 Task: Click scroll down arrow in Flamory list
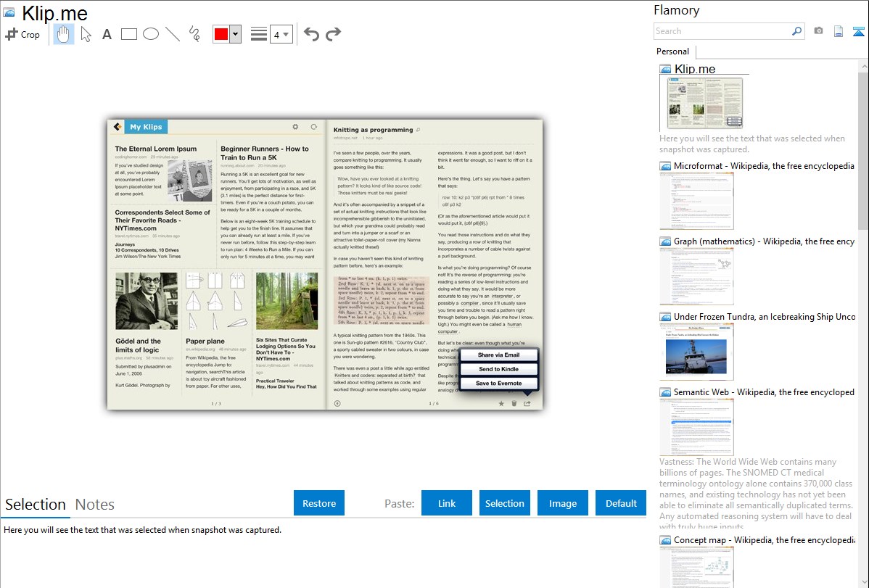coord(863,582)
